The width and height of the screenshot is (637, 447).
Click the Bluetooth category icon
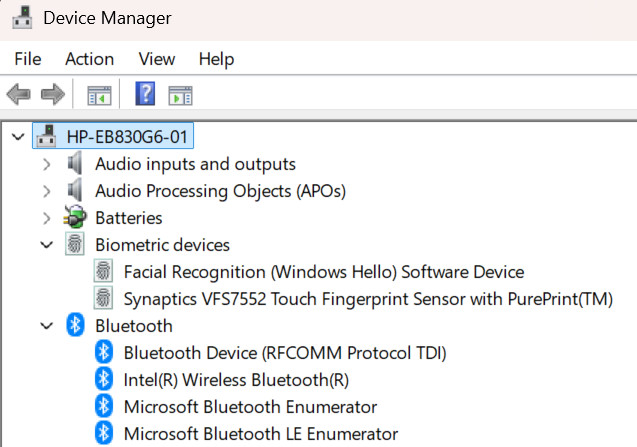(75, 325)
